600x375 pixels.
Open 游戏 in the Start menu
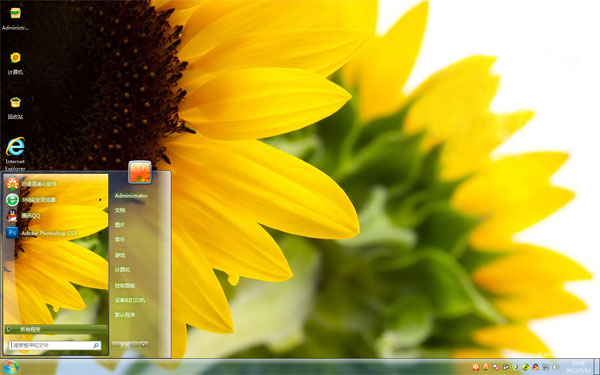pyautogui.click(x=120, y=255)
